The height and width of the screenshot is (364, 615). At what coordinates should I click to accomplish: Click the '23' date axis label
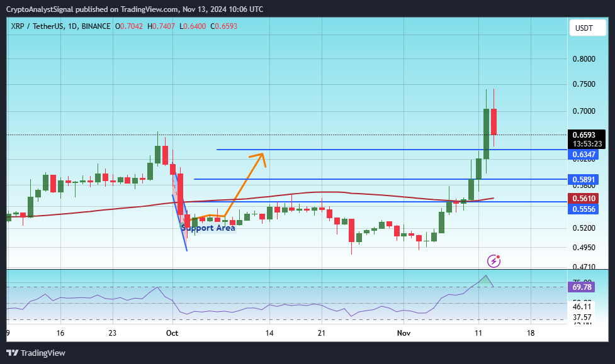coord(113,333)
